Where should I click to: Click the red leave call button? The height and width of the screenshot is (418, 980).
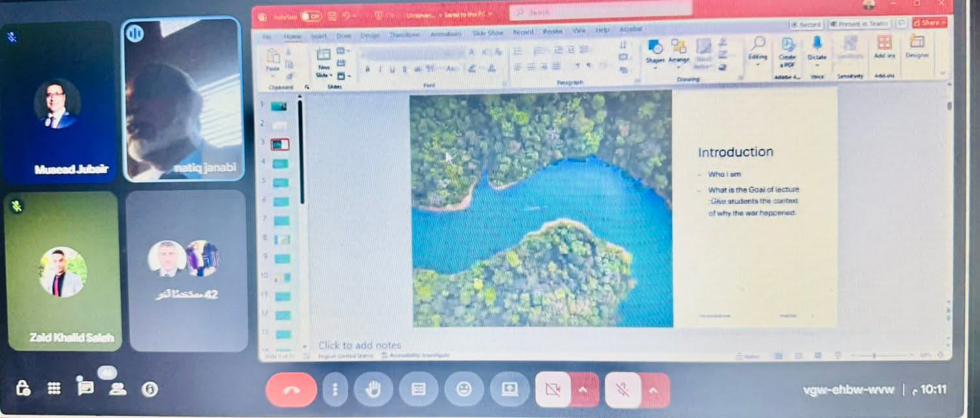pos(291,390)
